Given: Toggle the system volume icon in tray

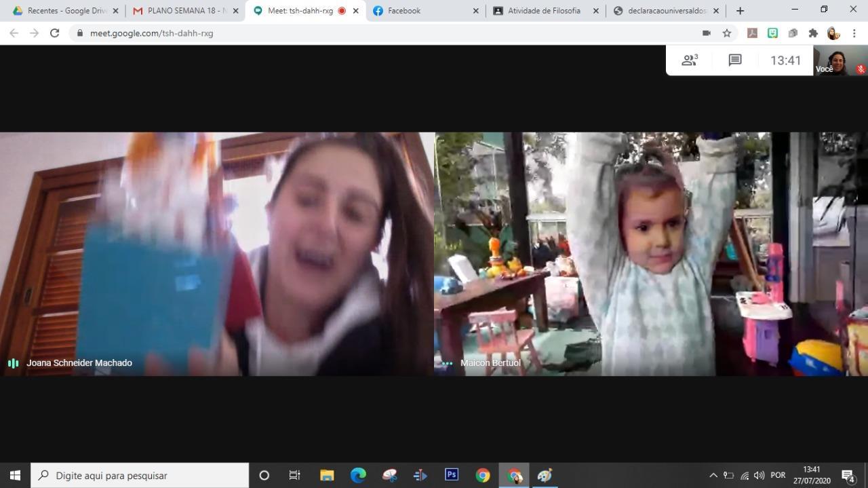Looking at the screenshot, I should click(759, 475).
